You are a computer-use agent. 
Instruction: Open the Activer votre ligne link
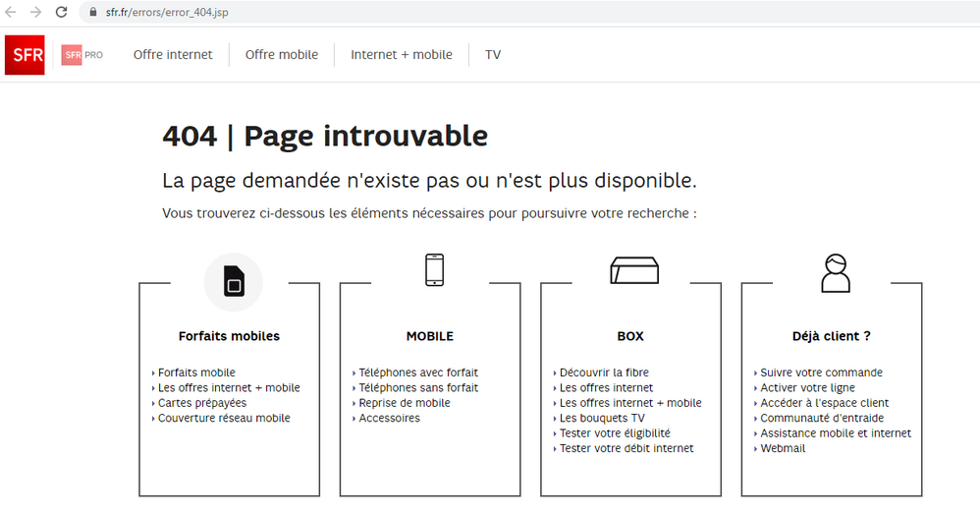pyautogui.click(x=807, y=388)
